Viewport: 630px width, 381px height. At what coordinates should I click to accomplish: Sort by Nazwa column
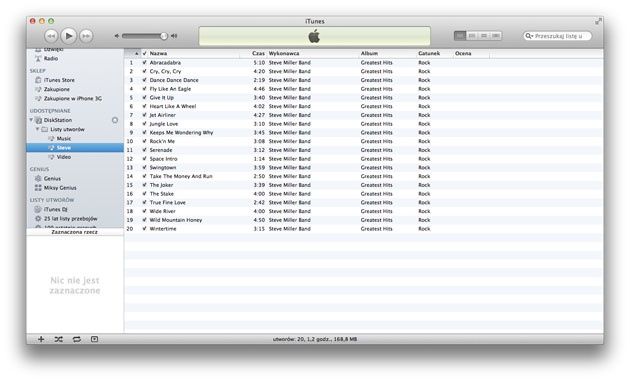(x=158, y=53)
